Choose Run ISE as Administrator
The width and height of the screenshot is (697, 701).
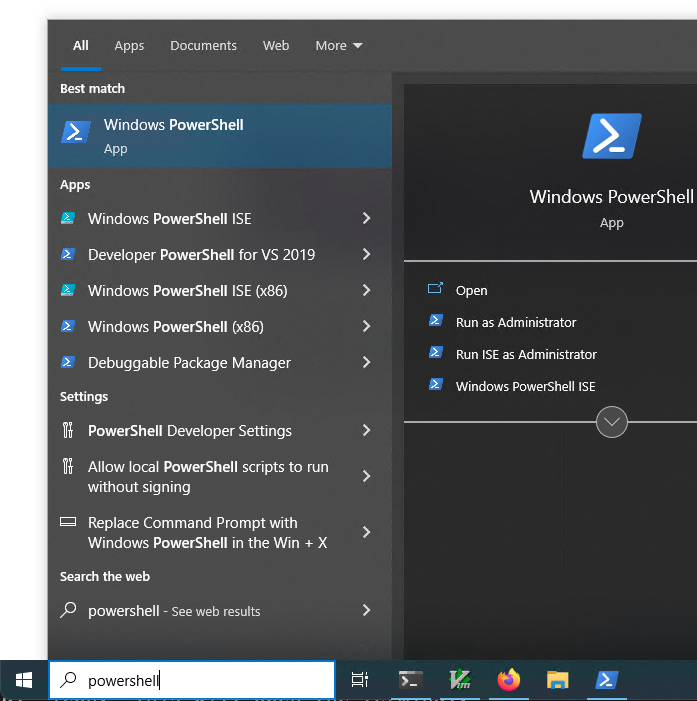pyautogui.click(x=526, y=355)
